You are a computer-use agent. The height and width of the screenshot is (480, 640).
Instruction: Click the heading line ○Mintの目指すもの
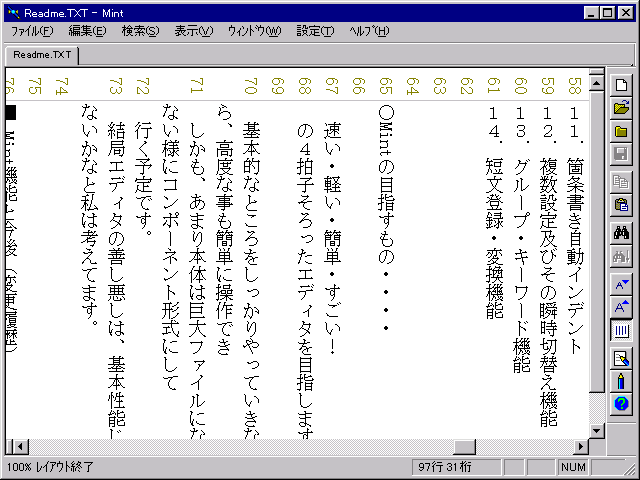[x=386, y=217]
